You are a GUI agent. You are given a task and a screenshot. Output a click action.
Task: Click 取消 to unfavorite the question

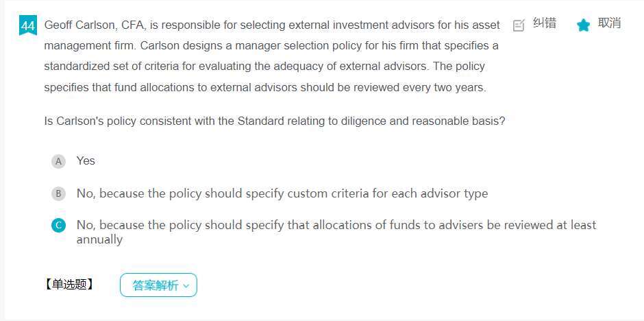tap(609, 23)
